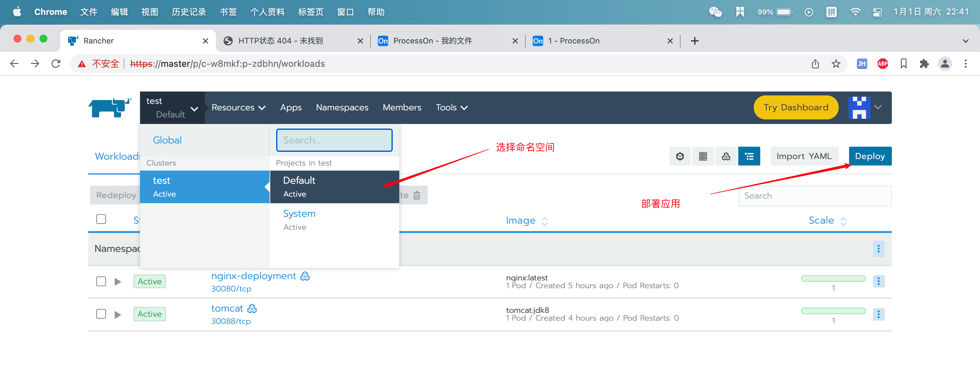Select the test cluster entry
Screen dimensions: 980x368
(205, 187)
